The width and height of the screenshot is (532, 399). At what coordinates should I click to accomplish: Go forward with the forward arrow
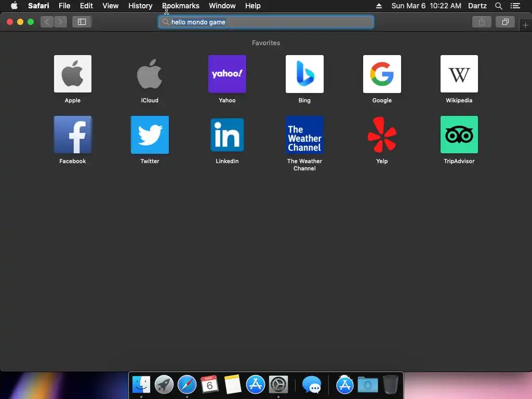click(x=60, y=22)
